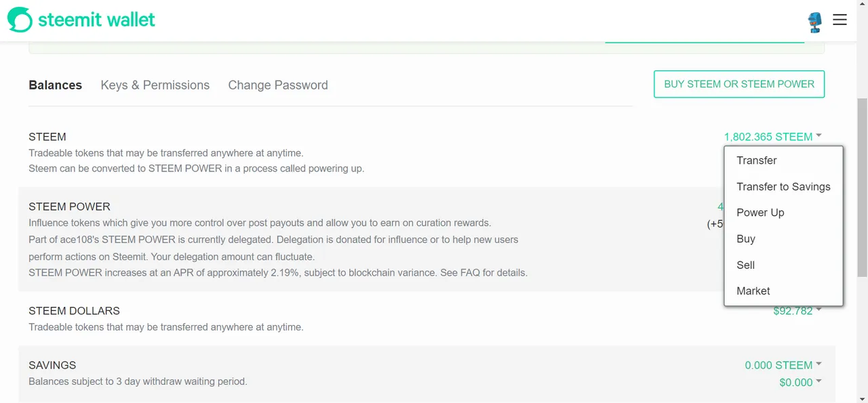Open the hamburger menu icon

840,20
